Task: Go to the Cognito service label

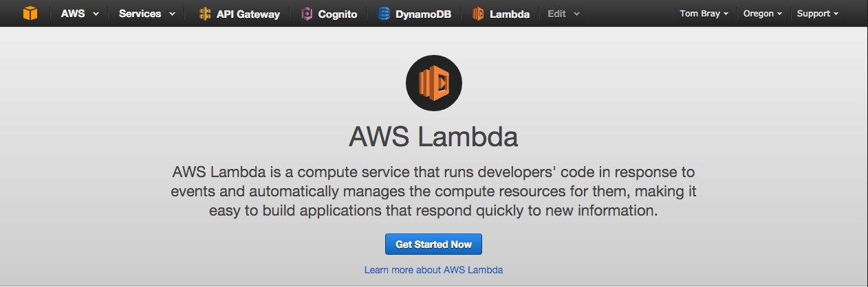Action: click(338, 14)
